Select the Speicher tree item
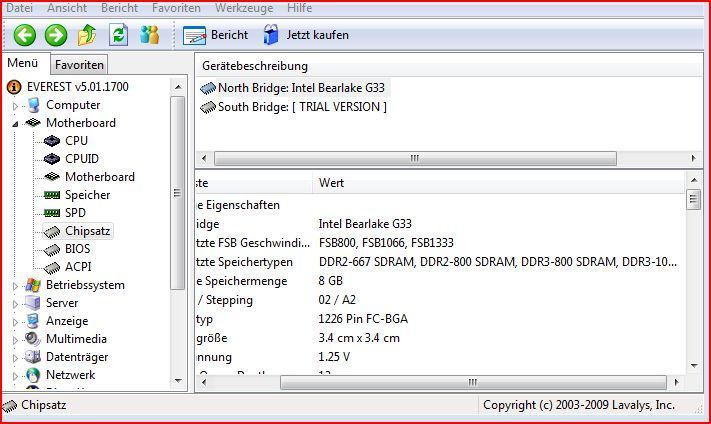The height and width of the screenshot is (424, 711). coord(88,195)
